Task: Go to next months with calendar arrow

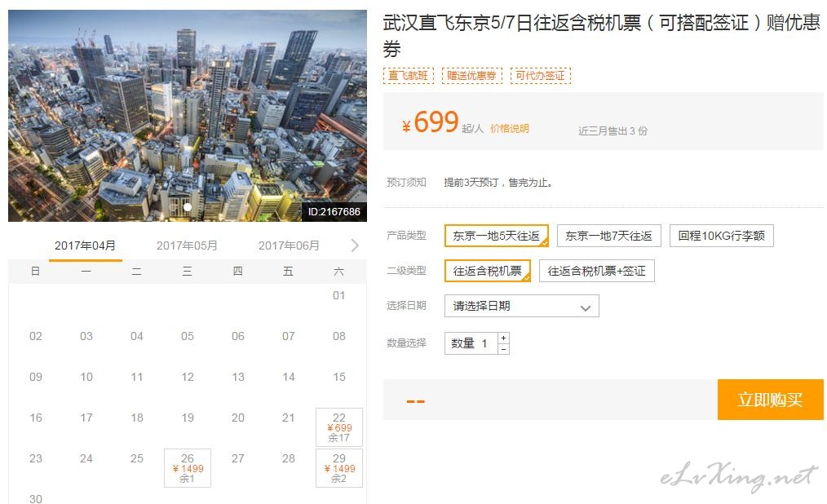Action: coord(355,245)
